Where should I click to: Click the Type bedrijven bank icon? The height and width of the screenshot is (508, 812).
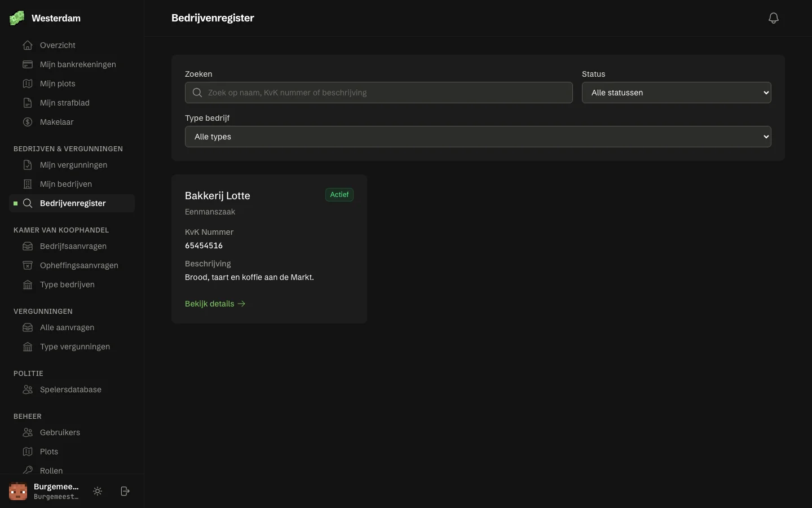point(28,284)
